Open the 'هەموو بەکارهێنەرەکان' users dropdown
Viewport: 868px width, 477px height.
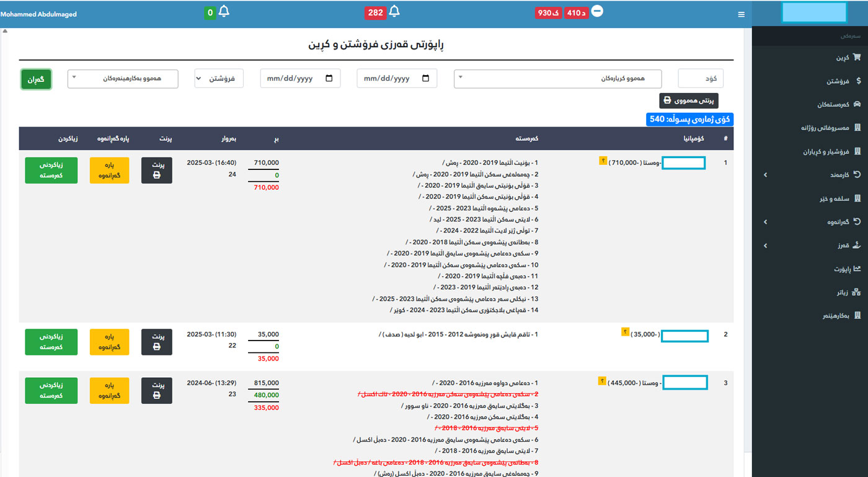point(123,79)
